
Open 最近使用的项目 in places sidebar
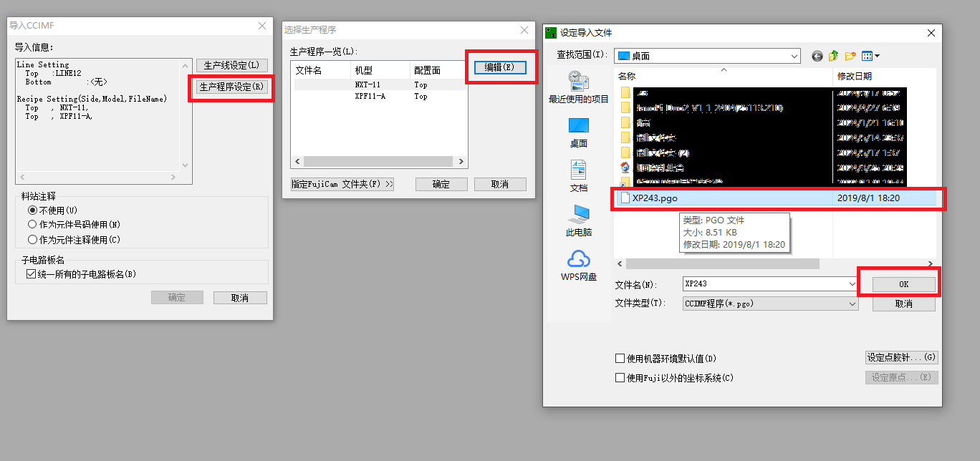click(x=578, y=87)
